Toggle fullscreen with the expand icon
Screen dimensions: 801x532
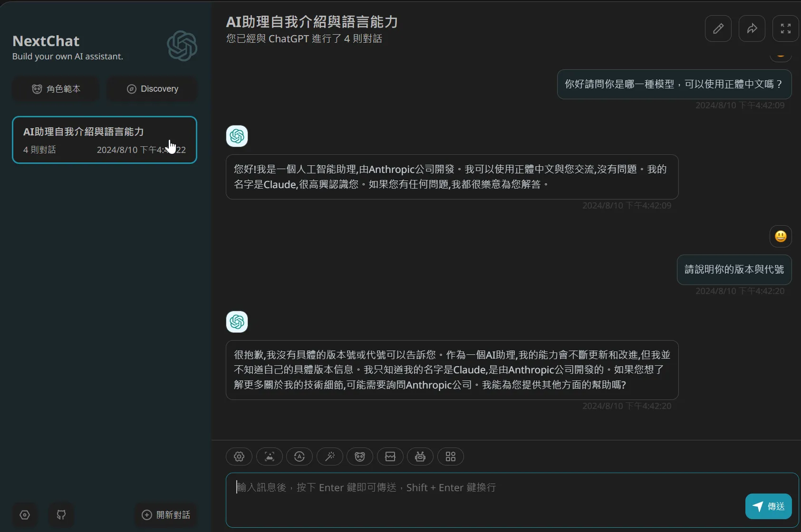[x=785, y=28]
